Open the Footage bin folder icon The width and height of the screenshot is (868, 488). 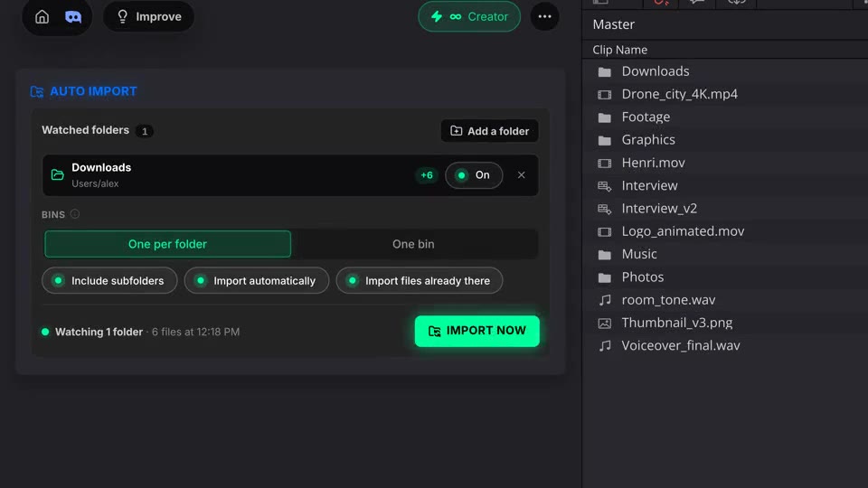[605, 117]
